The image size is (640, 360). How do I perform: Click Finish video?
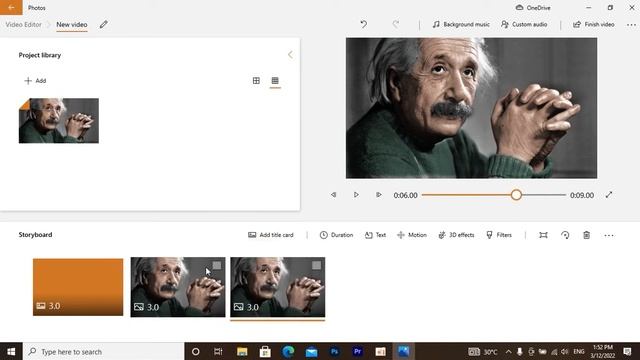[x=593, y=24]
